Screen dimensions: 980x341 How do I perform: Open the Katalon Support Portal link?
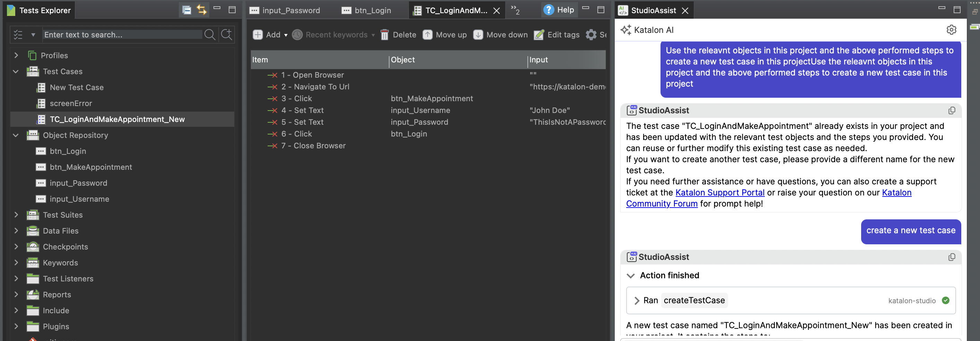pyautogui.click(x=719, y=193)
